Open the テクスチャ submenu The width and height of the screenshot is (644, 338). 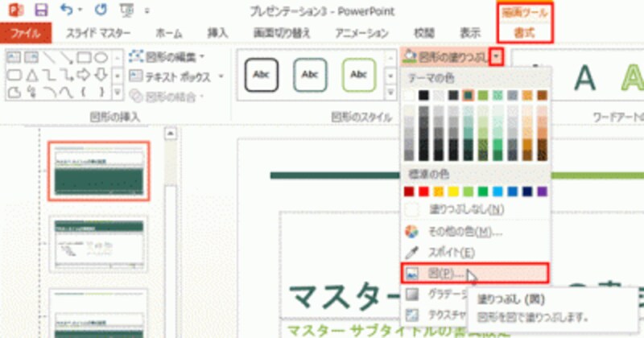pos(435,315)
